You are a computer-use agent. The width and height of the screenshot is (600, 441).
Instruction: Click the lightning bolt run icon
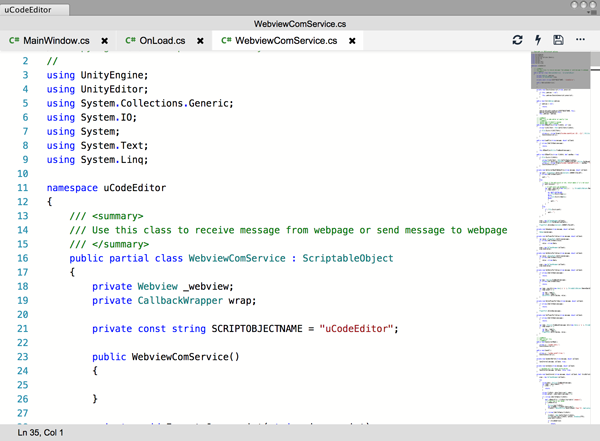pyautogui.click(x=538, y=40)
